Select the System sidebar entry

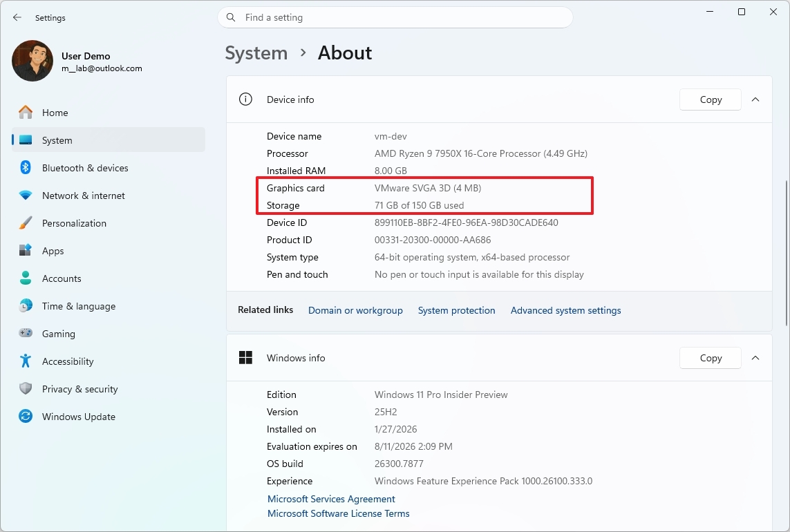56,140
